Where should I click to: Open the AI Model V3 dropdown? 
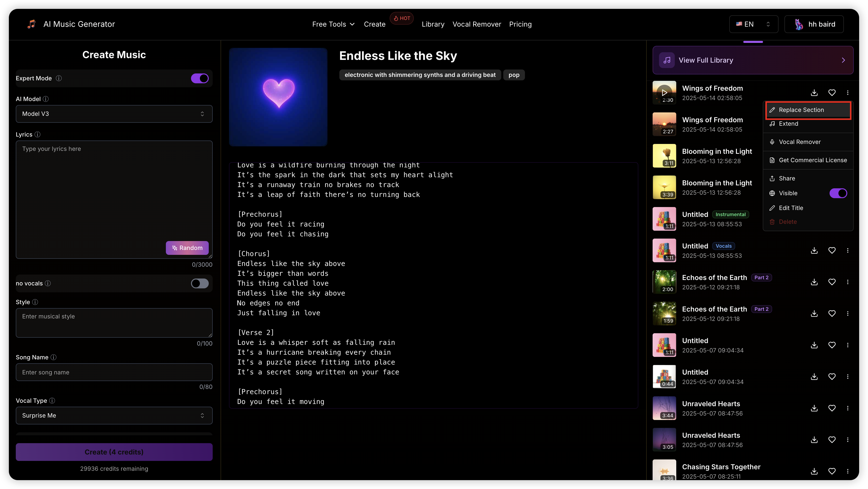tap(114, 114)
